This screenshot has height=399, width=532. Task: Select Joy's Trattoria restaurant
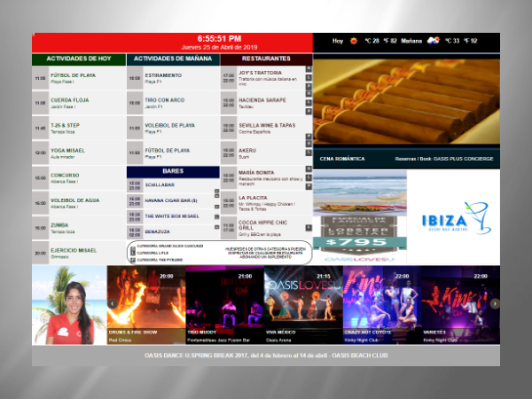[266, 78]
